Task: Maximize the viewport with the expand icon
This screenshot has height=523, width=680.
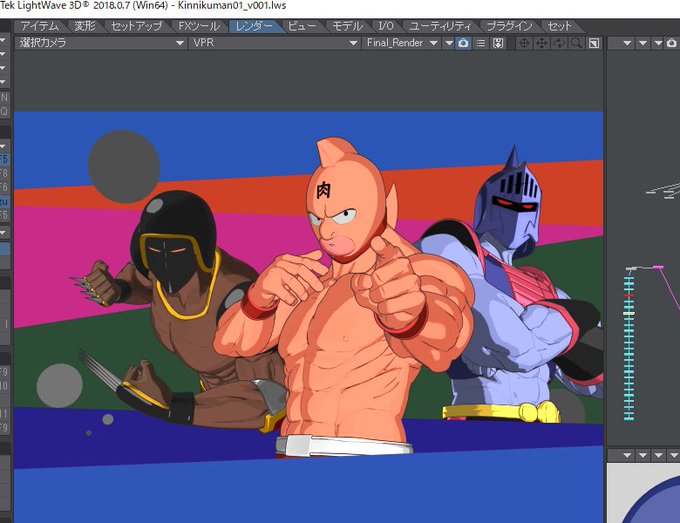Action: click(x=594, y=43)
